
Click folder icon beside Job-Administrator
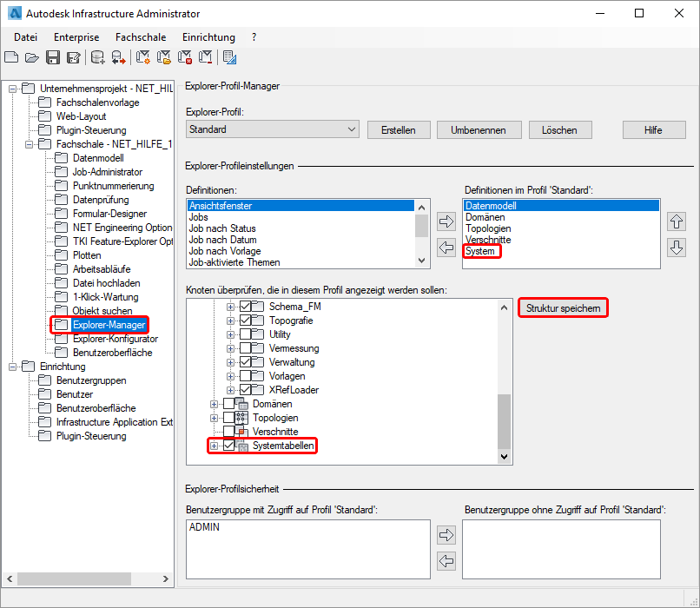(x=61, y=171)
